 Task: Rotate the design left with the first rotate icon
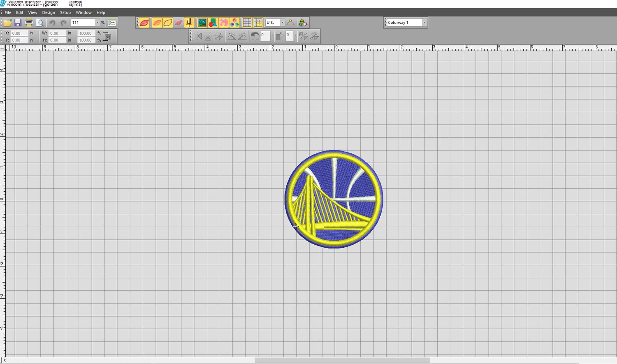coord(232,36)
